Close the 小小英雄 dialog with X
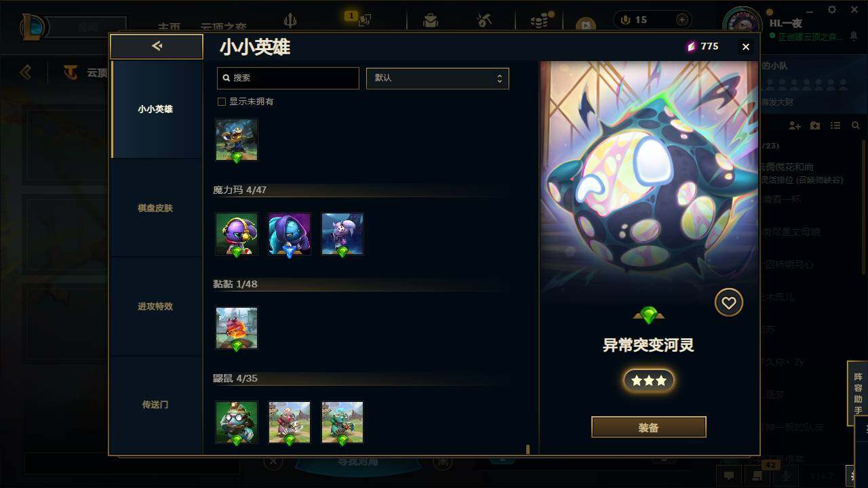This screenshot has width=868, height=488. pyautogui.click(x=746, y=47)
